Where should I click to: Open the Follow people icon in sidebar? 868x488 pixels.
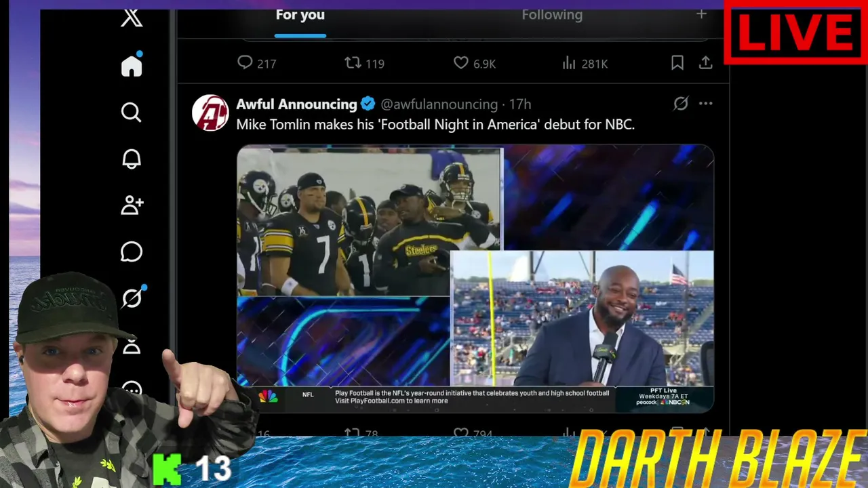coord(132,205)
